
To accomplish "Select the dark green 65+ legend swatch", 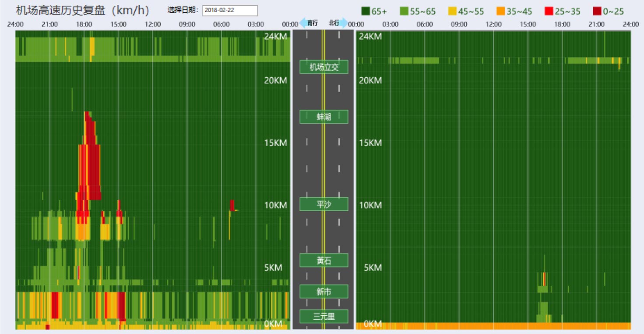I will (366, 11).
